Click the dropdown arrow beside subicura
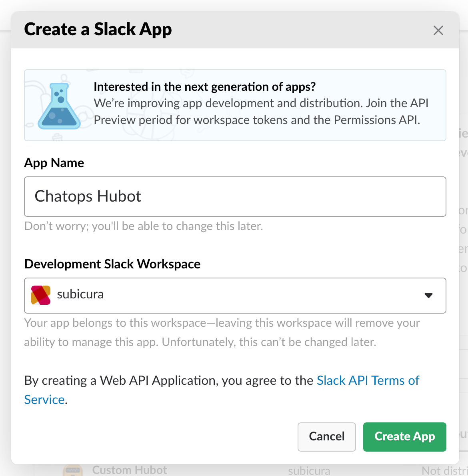This screenshot has height=476, width=468. tap(428, 295)
